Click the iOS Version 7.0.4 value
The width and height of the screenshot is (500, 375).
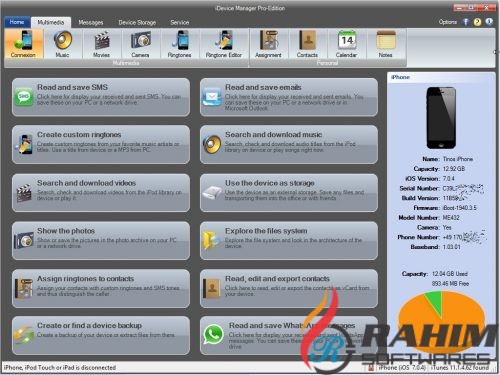pos(449,178)
